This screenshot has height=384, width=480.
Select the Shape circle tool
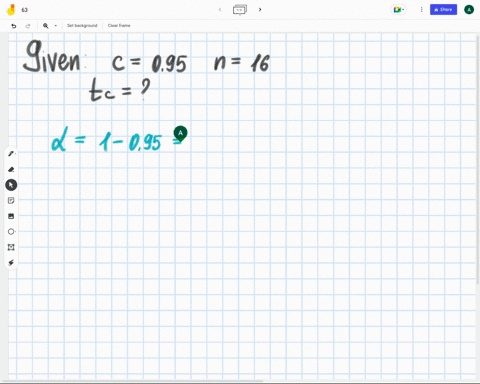click(x=11, y=231)
